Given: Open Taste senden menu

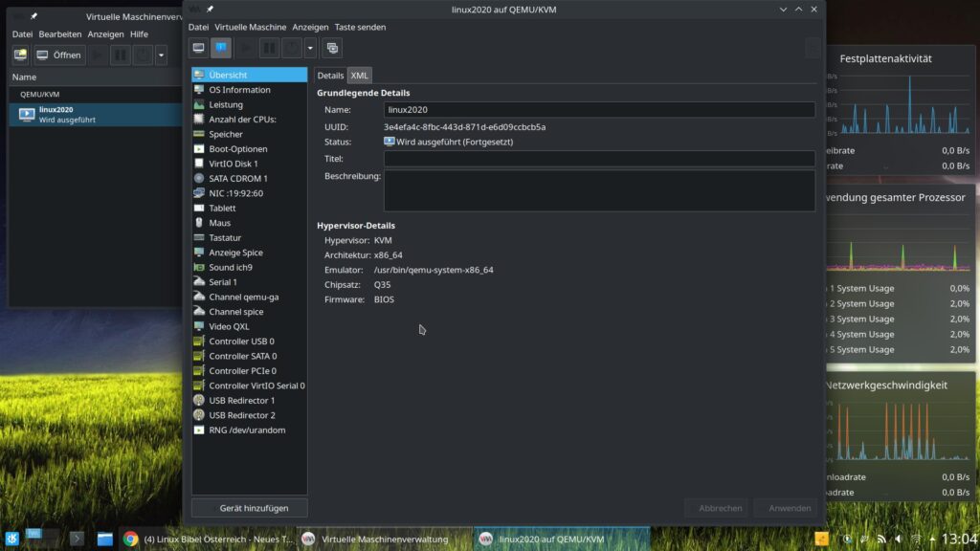Looking at the screenshot, I should pos(360,27).
